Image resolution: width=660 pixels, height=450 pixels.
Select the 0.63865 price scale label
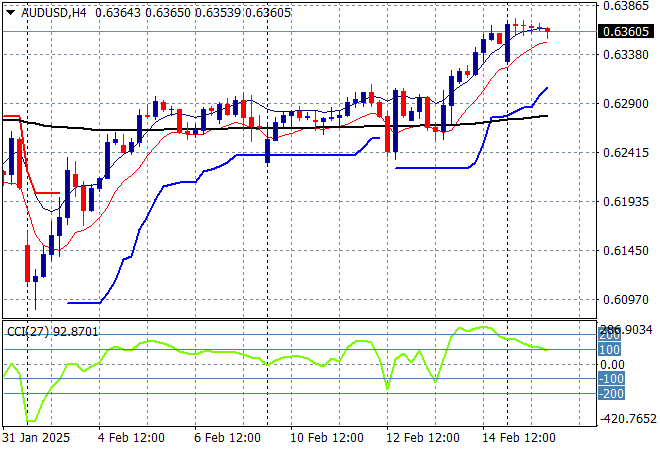[x=626, y=6]
